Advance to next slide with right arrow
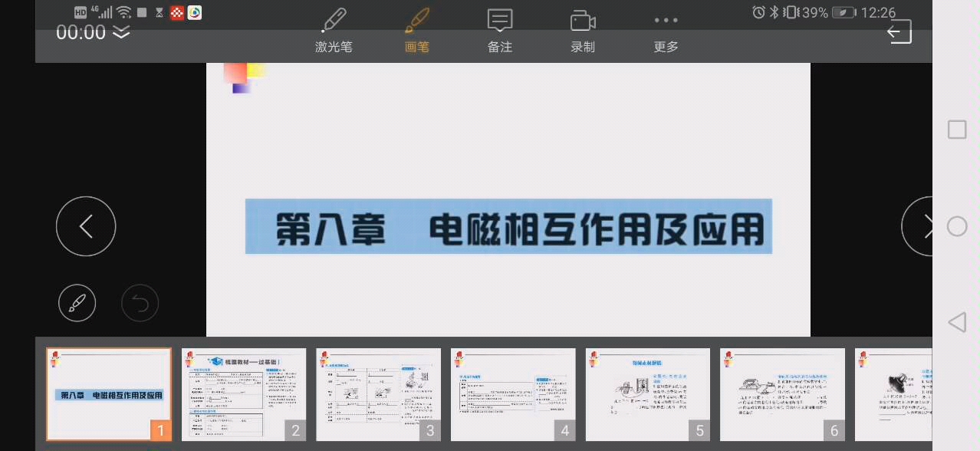Image resolution: width=980 pixels, height=451 pixels. click(x=928, y=226)
